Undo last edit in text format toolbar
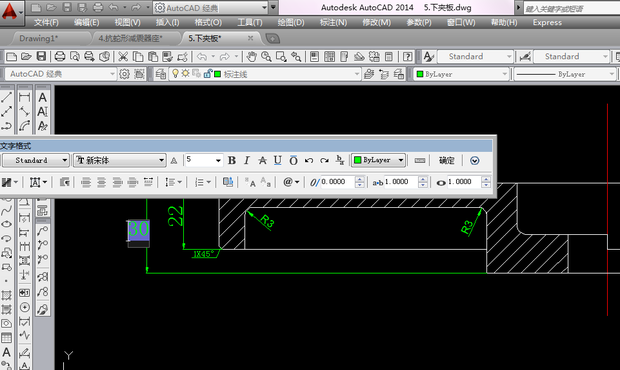The width and height of the screenshot is (620, 370). [x=309, y=160]
